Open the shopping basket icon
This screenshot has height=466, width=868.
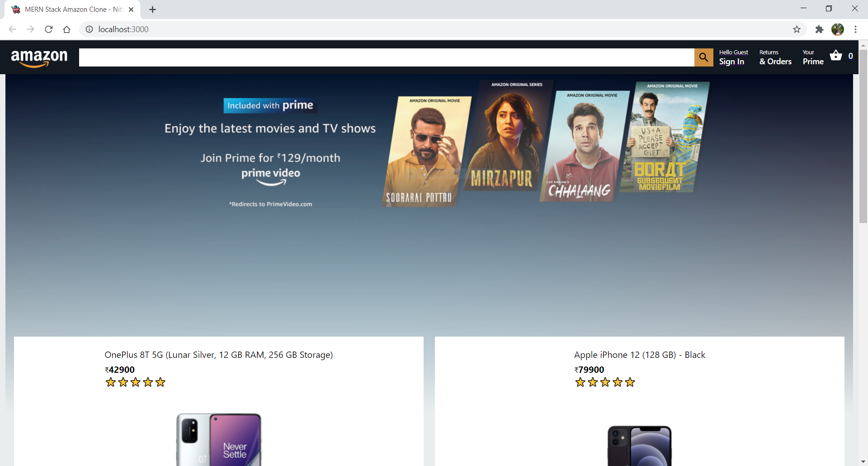tap(836, 56)
